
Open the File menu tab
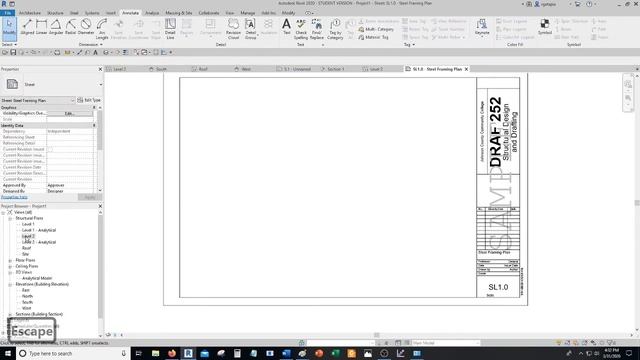pos(8,13)
